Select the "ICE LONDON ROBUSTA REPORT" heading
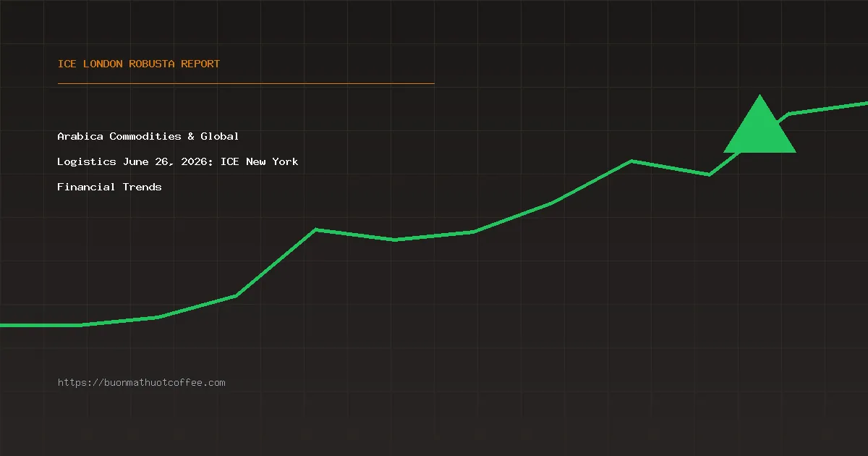This screenshot has height=456, width=868. coord(139,64)
